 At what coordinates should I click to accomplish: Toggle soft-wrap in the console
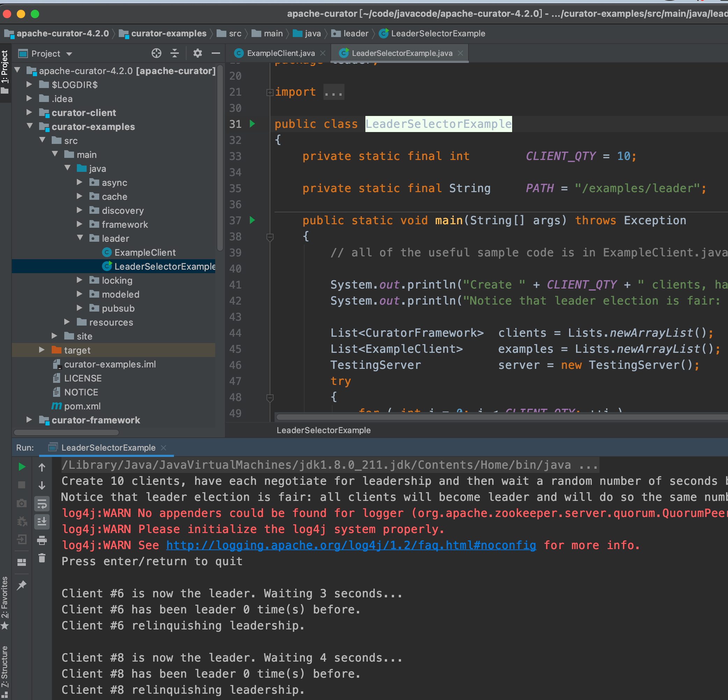42,504
